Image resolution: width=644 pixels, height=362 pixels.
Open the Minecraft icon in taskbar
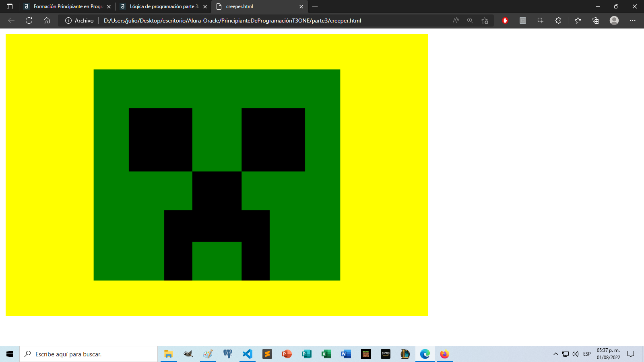365,354
